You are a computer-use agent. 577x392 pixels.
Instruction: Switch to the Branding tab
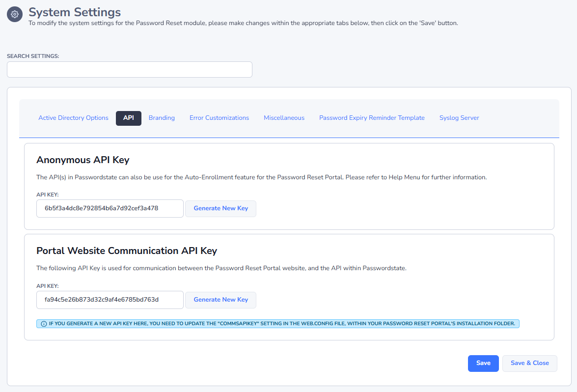click(162, 118)
